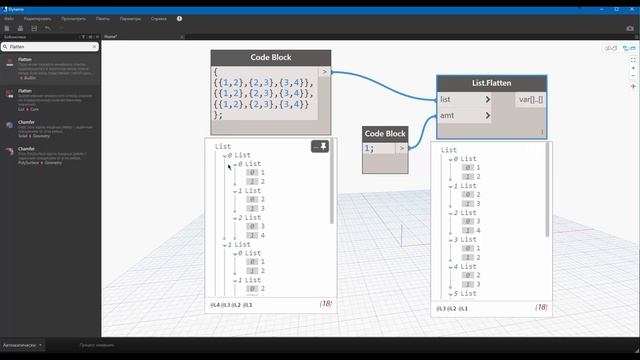Toggle 3D background preview navigation

[611, 48]
